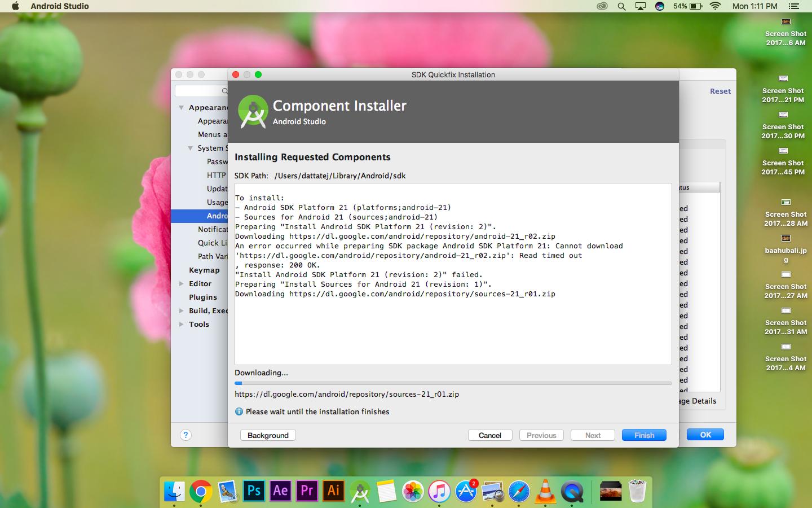This screenshot has width=812, height=508.
Task: Open the Android Studio application menu
Action: point(60,6)
